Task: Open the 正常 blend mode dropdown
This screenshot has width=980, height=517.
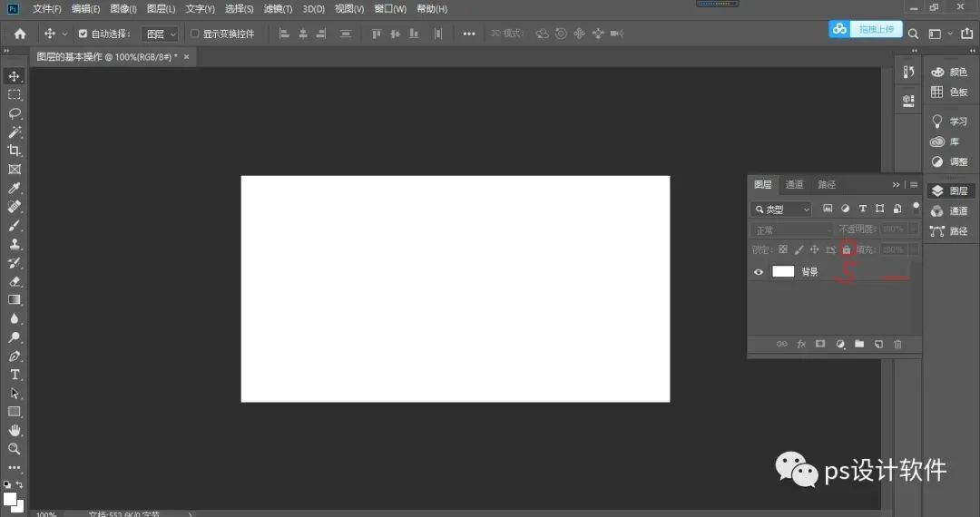Action: pyautogui.click(x=792, y=230)
